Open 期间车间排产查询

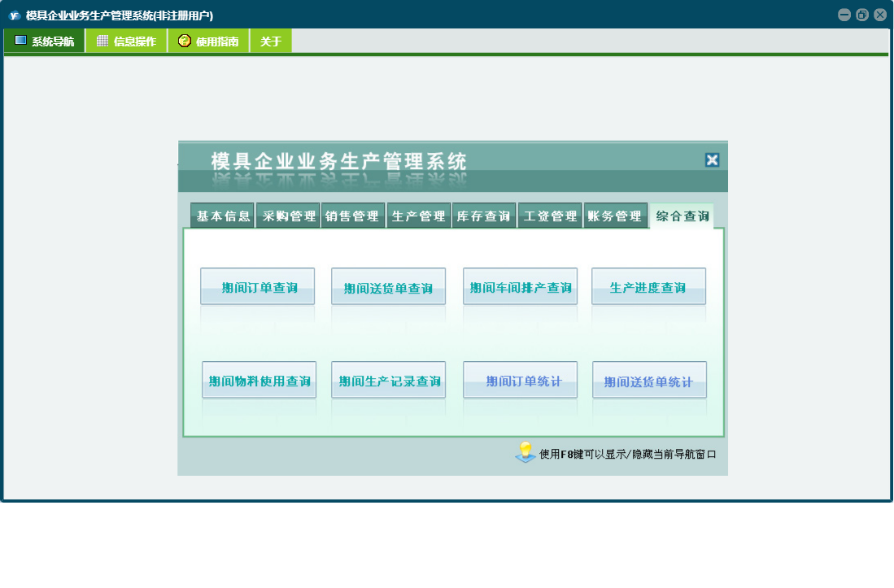520,286
